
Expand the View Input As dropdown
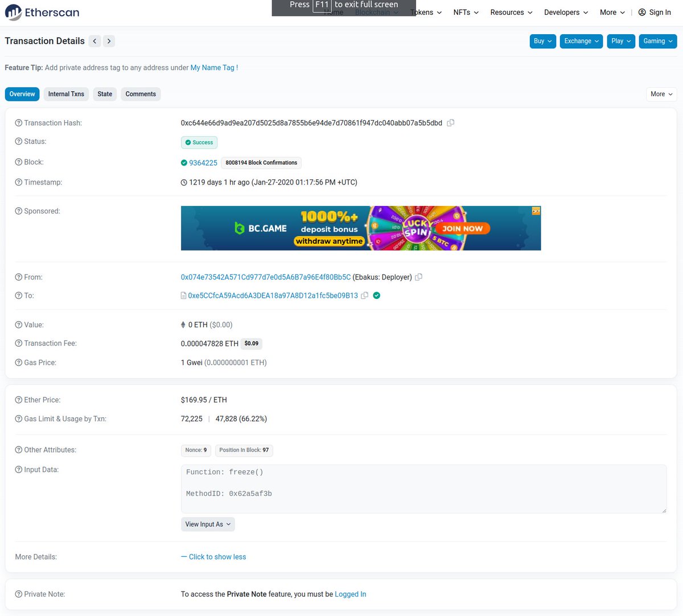[208, 524]
